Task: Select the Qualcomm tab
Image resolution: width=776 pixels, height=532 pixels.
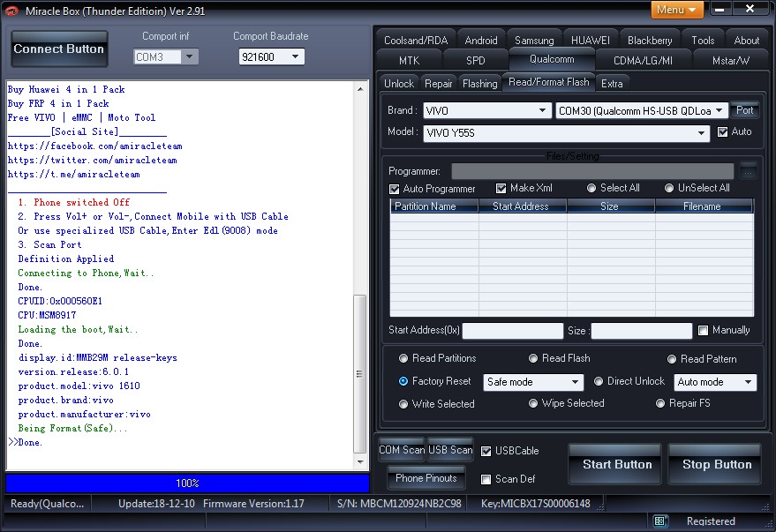Action: tap(552, 59)
